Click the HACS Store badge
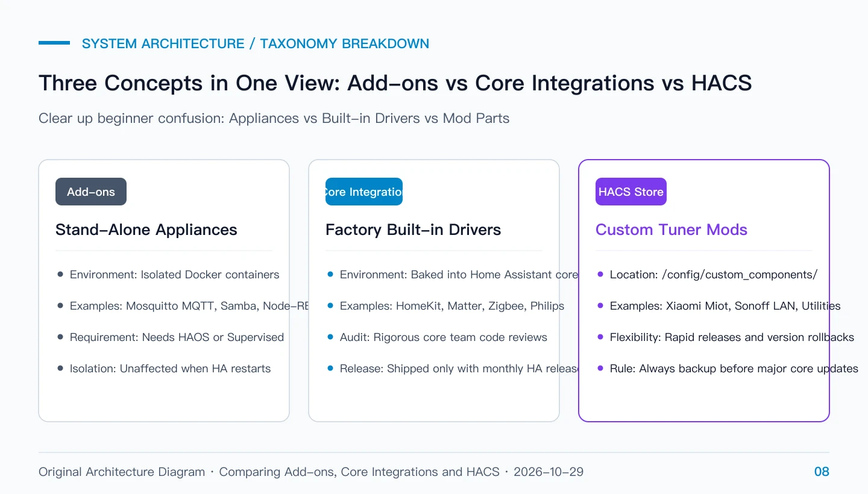The image size is (868, 494). (631, 192)
